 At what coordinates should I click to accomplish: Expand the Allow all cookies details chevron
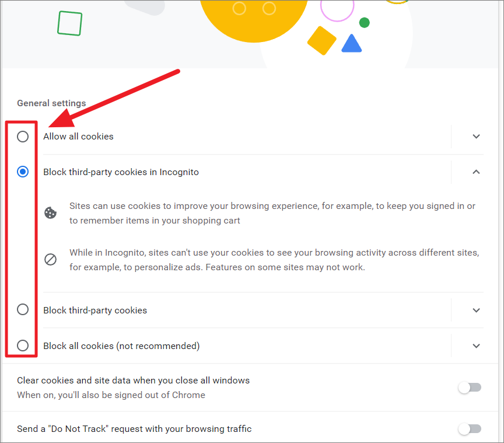pos(476,137)
